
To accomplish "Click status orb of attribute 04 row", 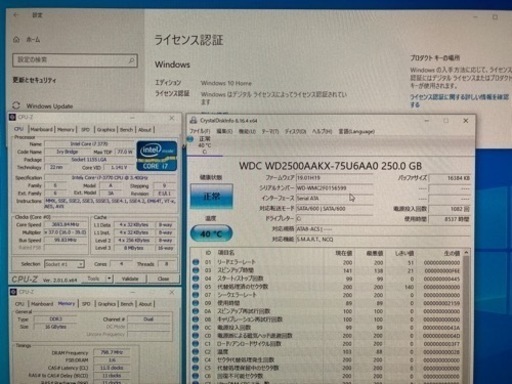I will [196, 278].
